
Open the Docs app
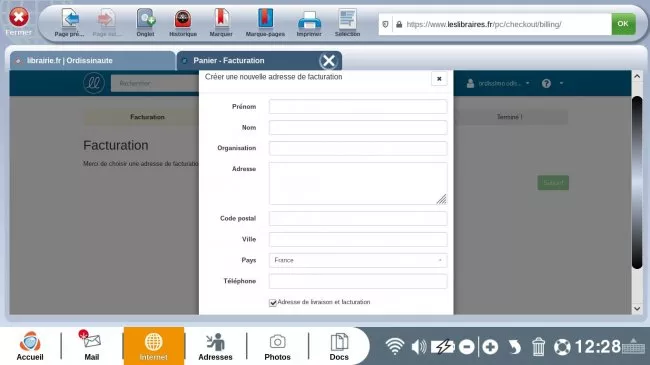tap(339, 346)
